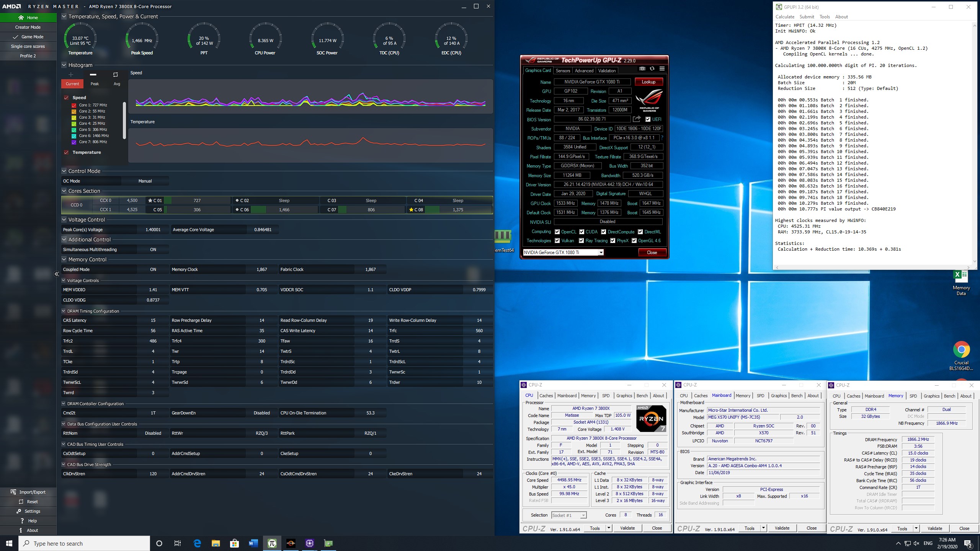
Task: Select SPD tab in CPU-Z Memory window
Action: coord(913,396)
